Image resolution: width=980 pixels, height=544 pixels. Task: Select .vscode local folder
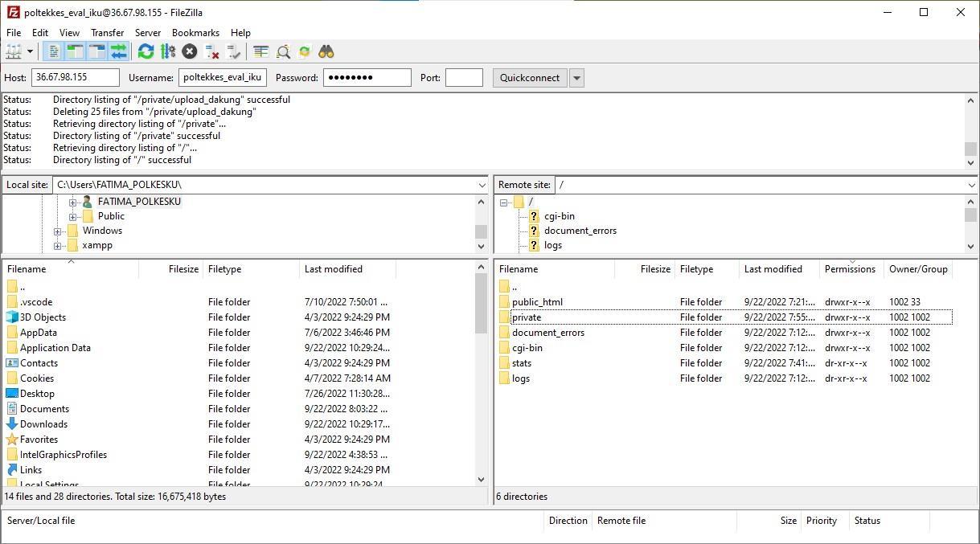tap(36, 302)
